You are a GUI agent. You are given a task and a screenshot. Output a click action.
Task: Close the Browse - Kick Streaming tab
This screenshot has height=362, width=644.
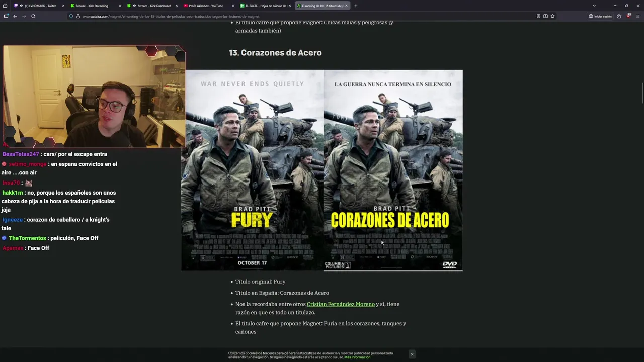pyautogui.click(x=120, y=6)
